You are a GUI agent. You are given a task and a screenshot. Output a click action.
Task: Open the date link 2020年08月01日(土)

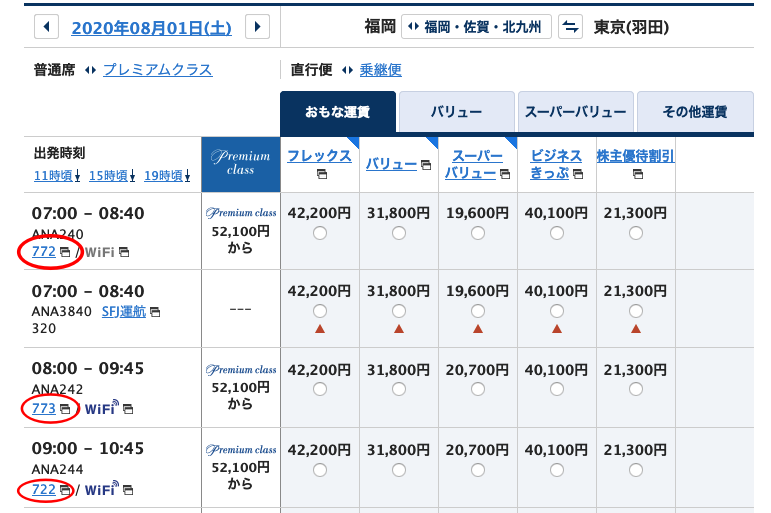(151, 28)
